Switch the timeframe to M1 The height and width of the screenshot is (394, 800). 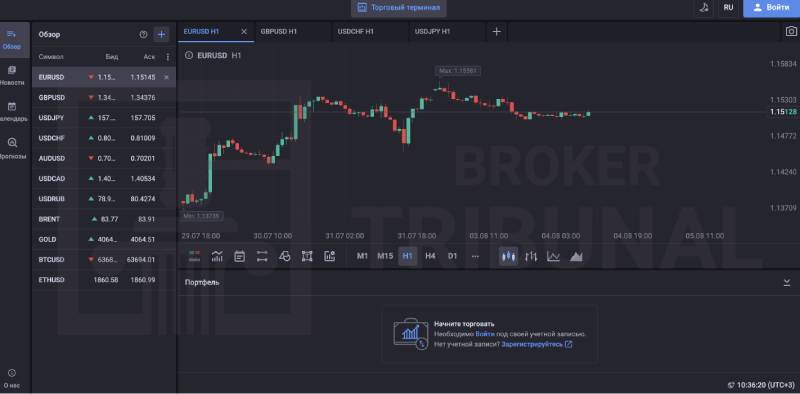click(362, 256)
